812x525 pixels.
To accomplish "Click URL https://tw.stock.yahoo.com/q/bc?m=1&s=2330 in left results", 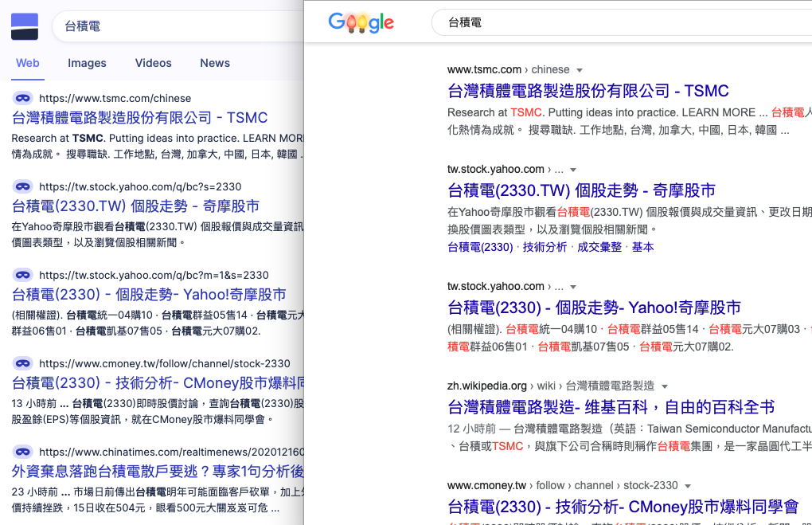I will (154, 275).
